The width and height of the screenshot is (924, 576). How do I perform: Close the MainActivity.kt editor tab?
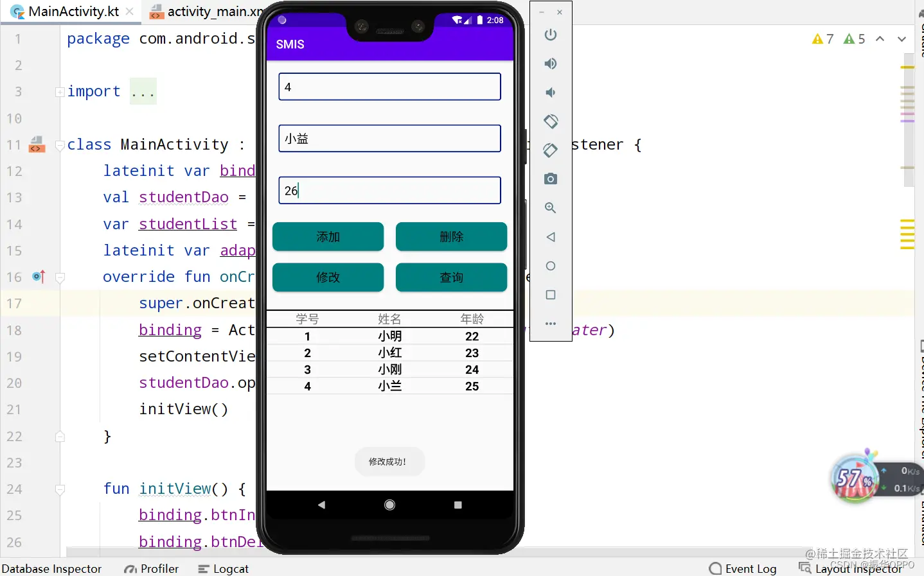(x=130, y=12)
